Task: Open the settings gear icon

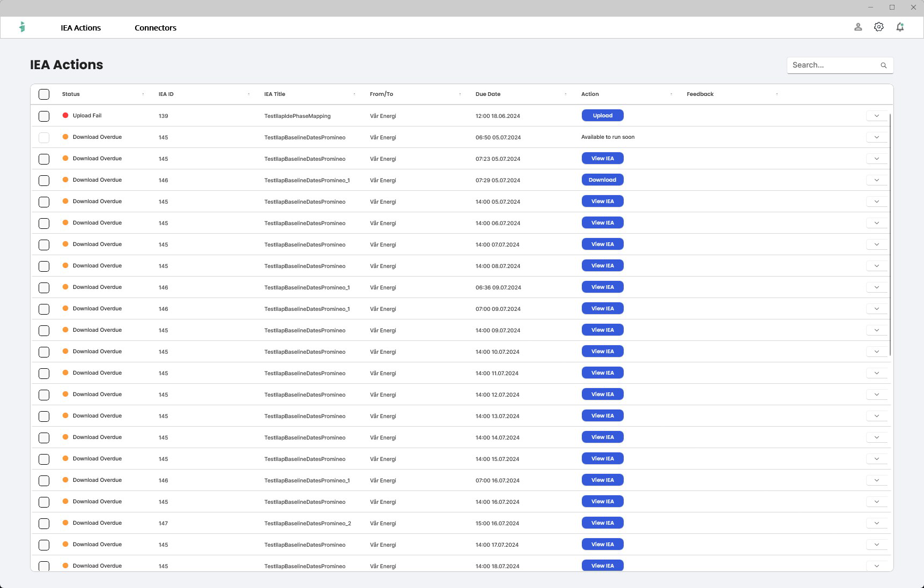Action: (879, 27)
